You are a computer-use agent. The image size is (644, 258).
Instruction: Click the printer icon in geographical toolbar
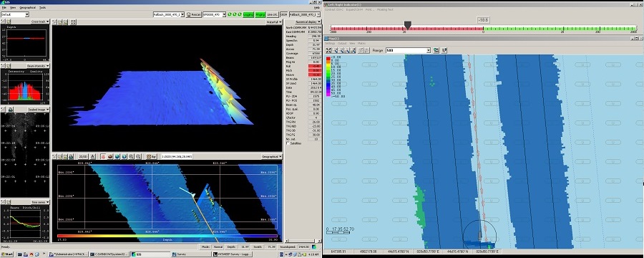tap(71, 157)
